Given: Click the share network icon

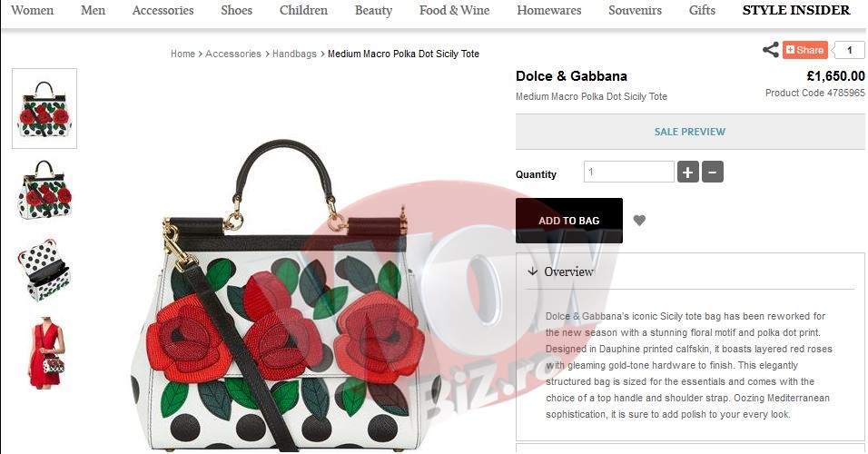Looking at the screenshot, I should (770, 50).
